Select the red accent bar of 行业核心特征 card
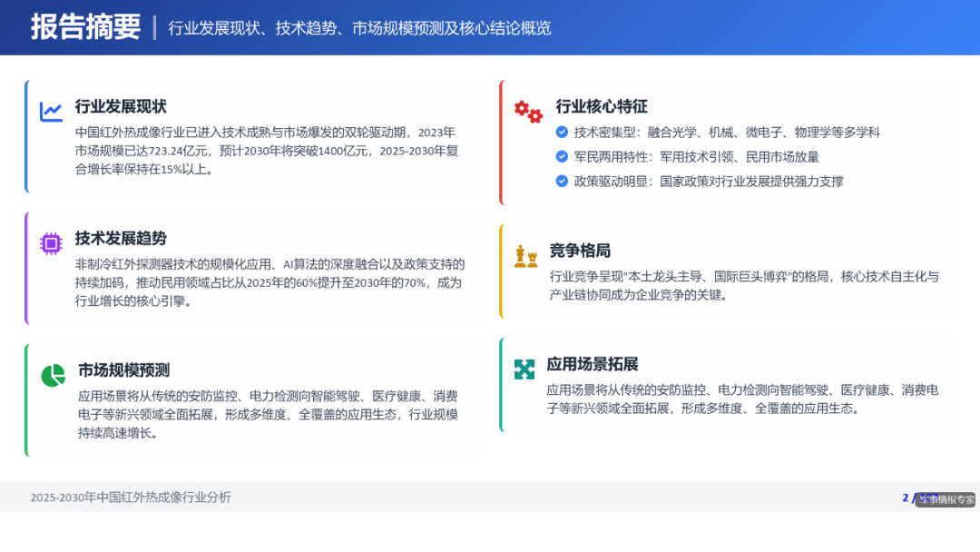The image size is (980, 552). pos(500,141)
